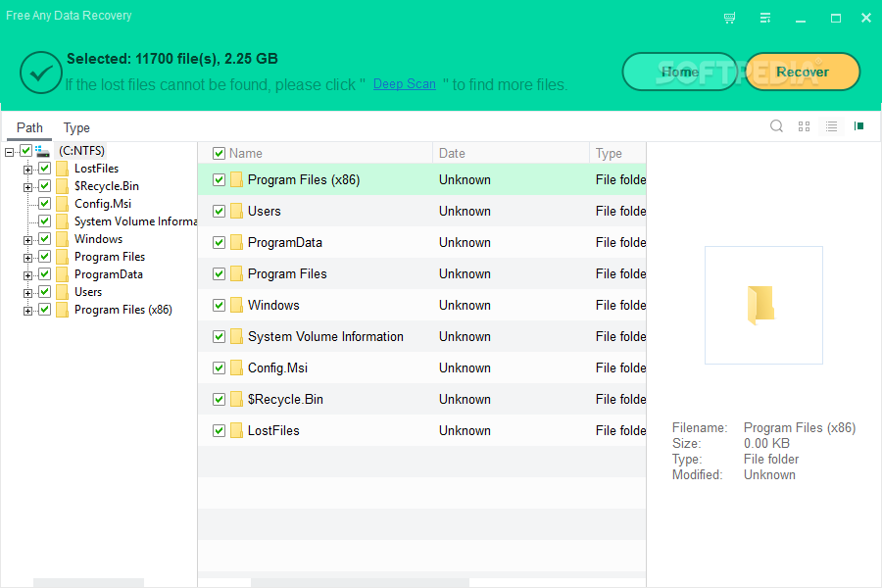Click the Windows folder icon in file list
The width and height of the screenshot is (882, 588).
point(236,305)
